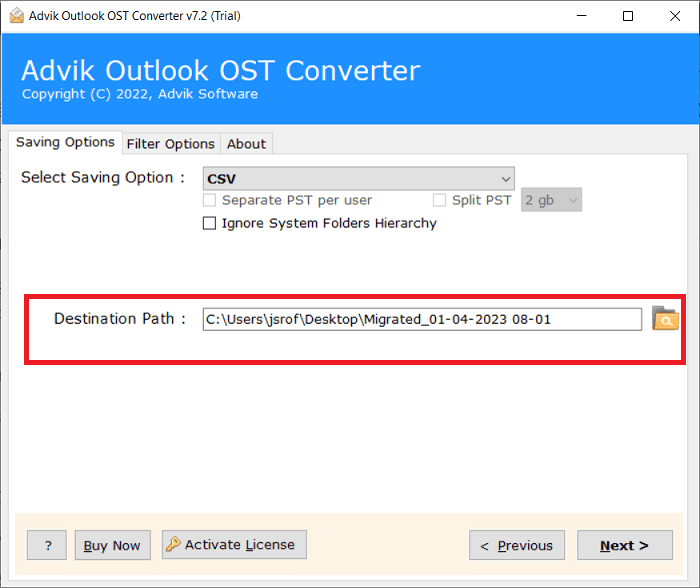This screenshot has height=588, width=700.
Task: Open the Filter Options tab
Action: click(171, 144)
